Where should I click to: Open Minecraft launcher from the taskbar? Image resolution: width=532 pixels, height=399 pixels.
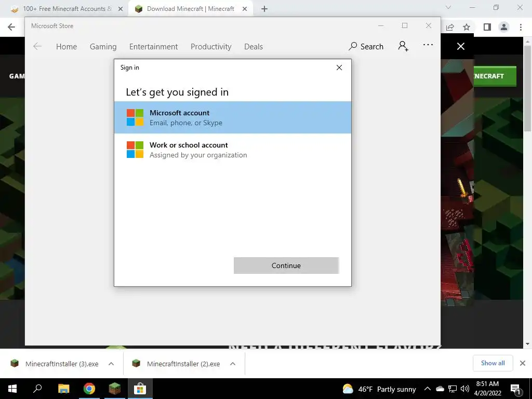[x=115, y=389]
